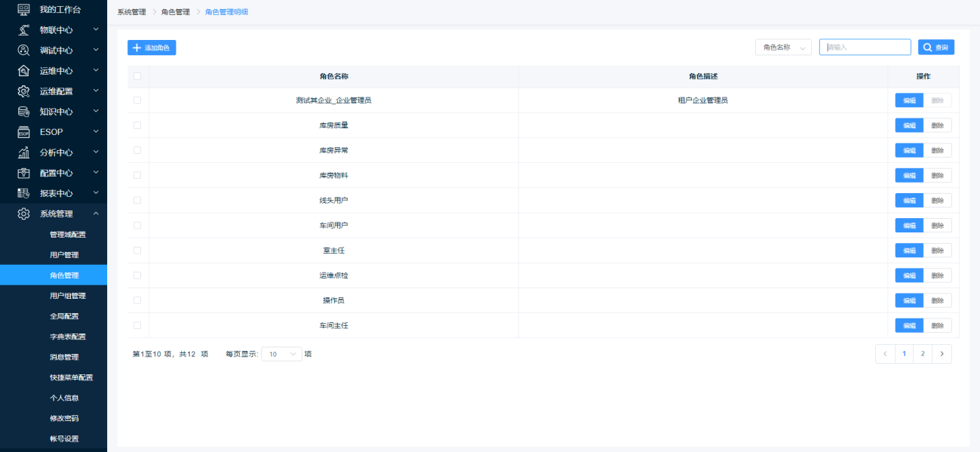Click the 知识中心 sidebar icon

tap(23, 112)
